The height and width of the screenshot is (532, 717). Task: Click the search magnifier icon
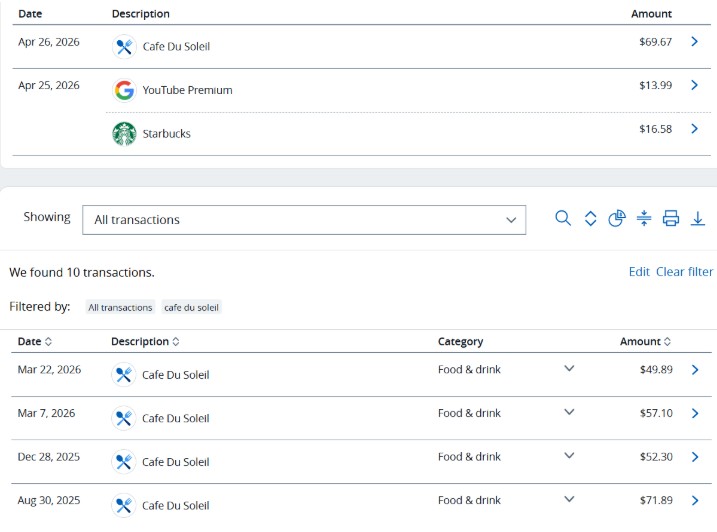click(563, 219)
